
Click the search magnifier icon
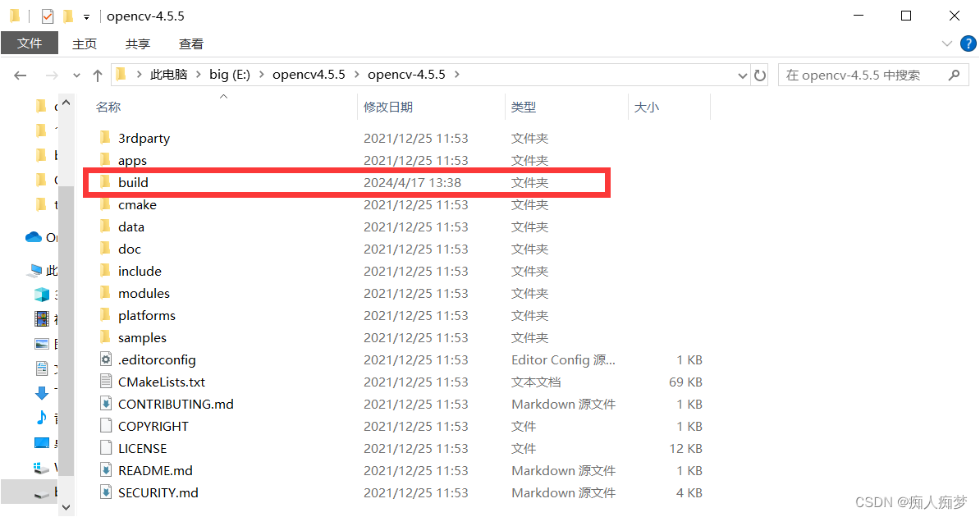click(x=954, y=75)
